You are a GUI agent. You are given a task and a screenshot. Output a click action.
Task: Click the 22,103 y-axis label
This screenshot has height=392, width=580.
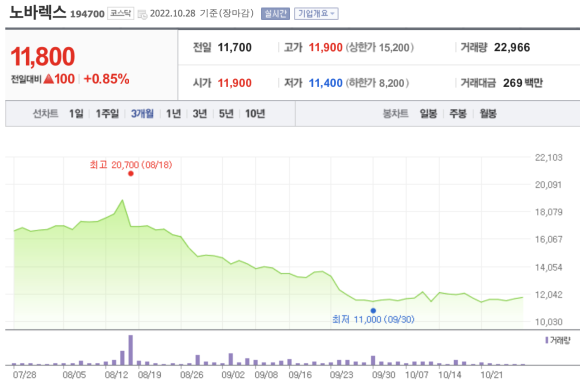549,158
